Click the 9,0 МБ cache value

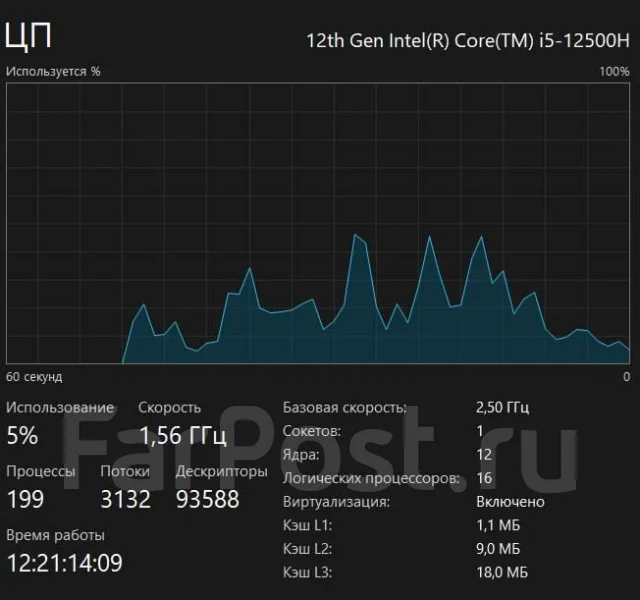[498, 549]
